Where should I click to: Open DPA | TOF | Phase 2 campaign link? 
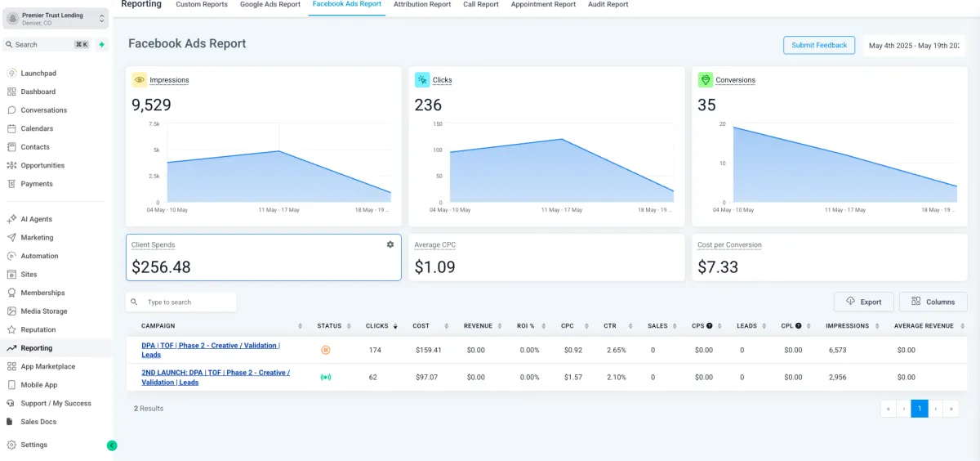[211, 350]
